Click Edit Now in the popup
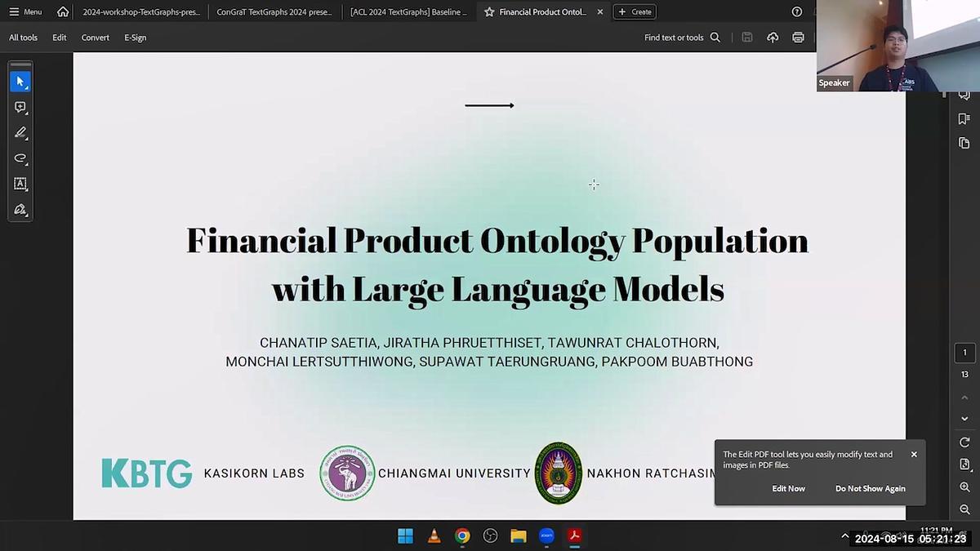The width and height of the screenshot is (980, 551). 789,488
